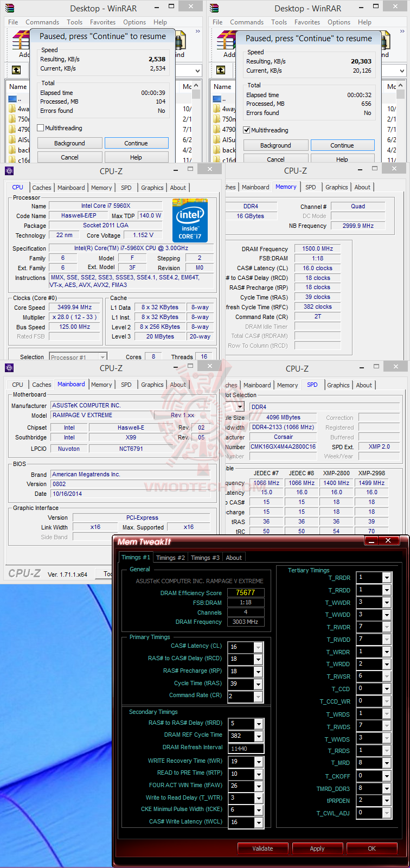Select the '479' folder icon in left WinRAR
The width and height of the screenshot is (410, 868).
[12, 130]
